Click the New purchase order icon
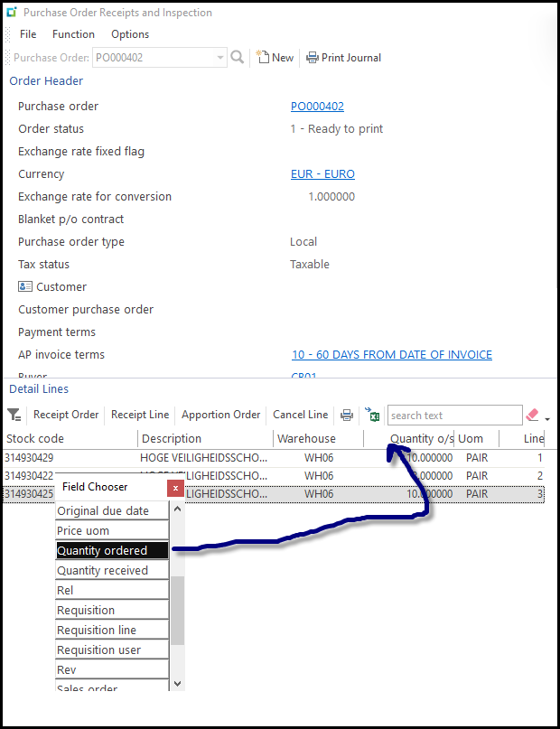 click(264, 58)
